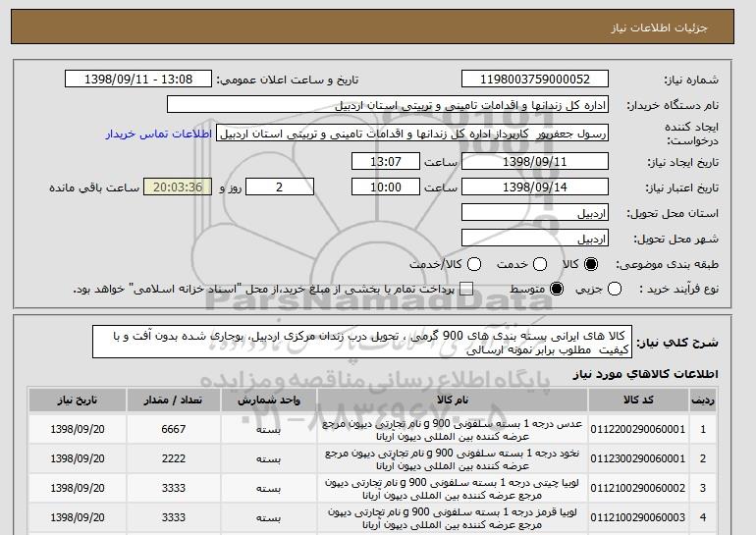Viewport: 756px width, 535px height.
Task: Select the خدمت radio button
Action: tap(540, 264)
